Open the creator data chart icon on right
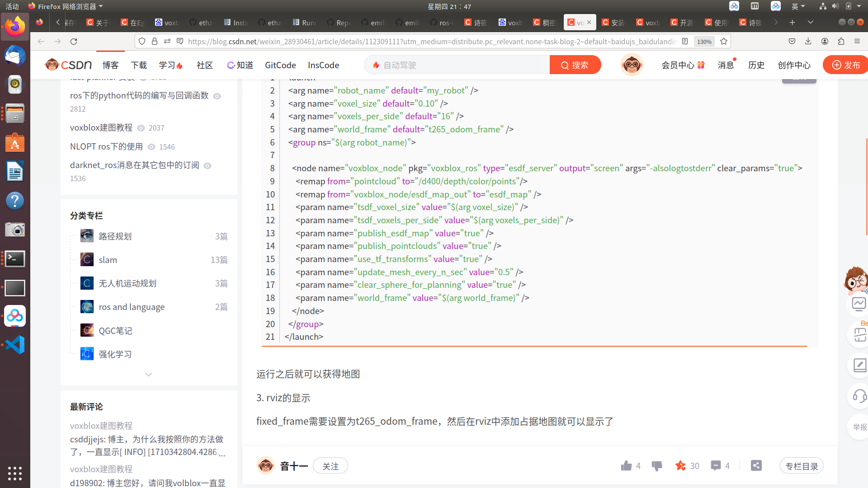The height and width of the screenshot is (488, 868). pos(859,304)
